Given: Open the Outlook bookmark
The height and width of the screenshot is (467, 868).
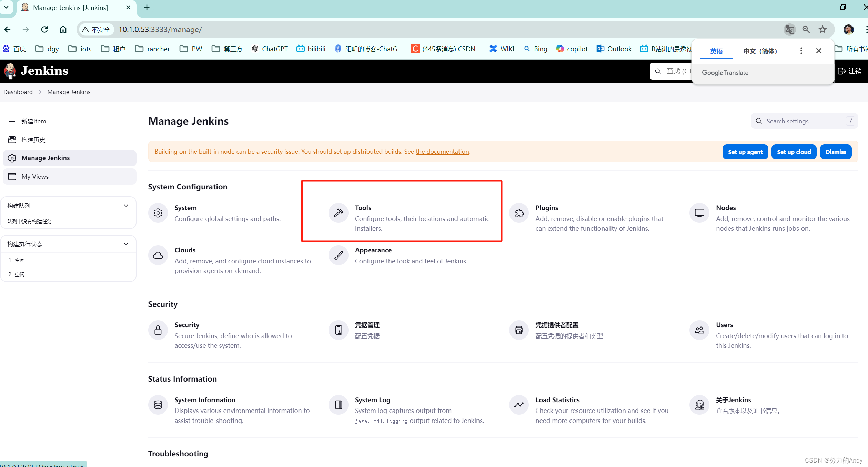Looking at the screenshot, I should pos(614,49).
